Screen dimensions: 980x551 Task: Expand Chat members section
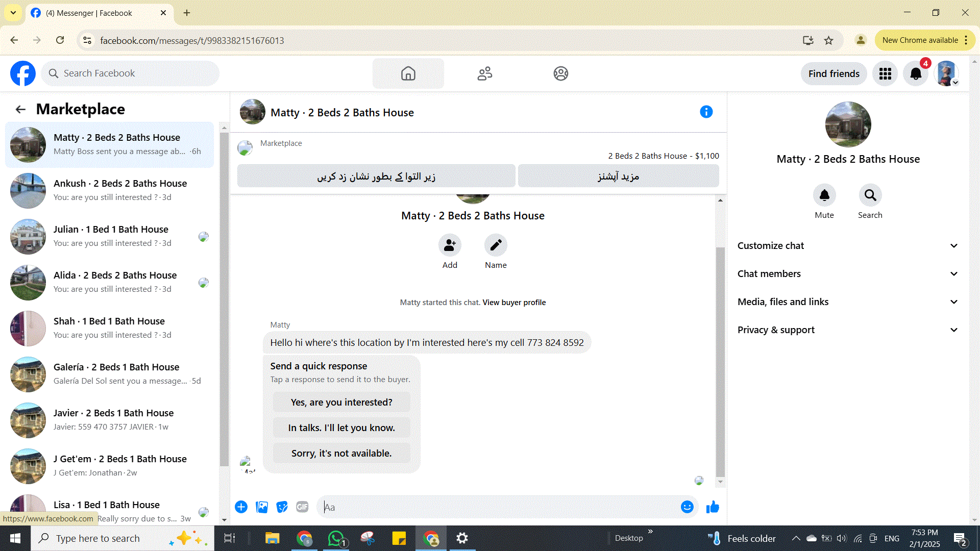pyautogui.click(x=847, y=274)
